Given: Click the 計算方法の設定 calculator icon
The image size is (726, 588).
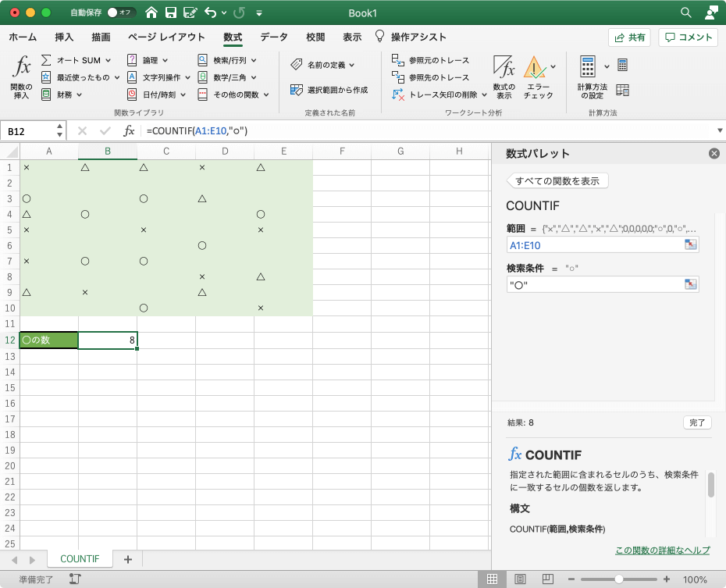Looking at the screenshot, I should [x=588, y=66].
